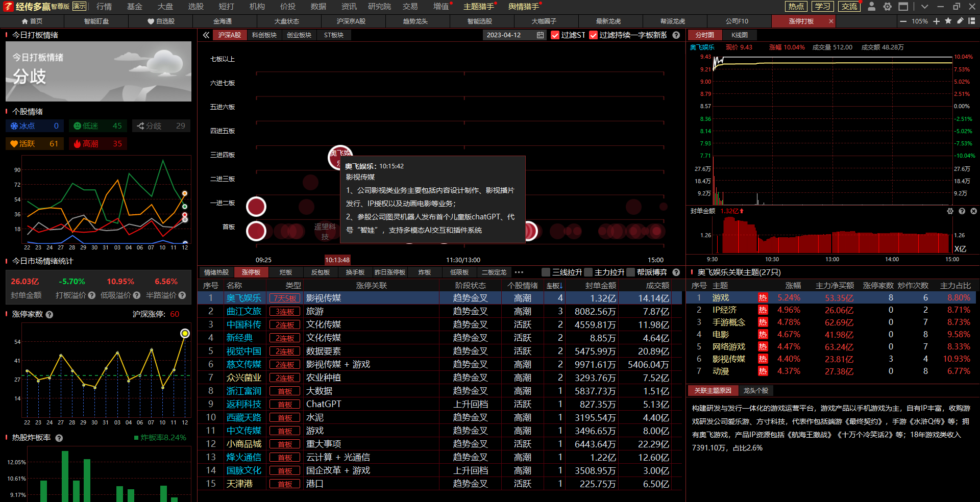The image size is (980, 502).
Task: Click the star favorite icon in the tab bar
Action: coord(948,21)
